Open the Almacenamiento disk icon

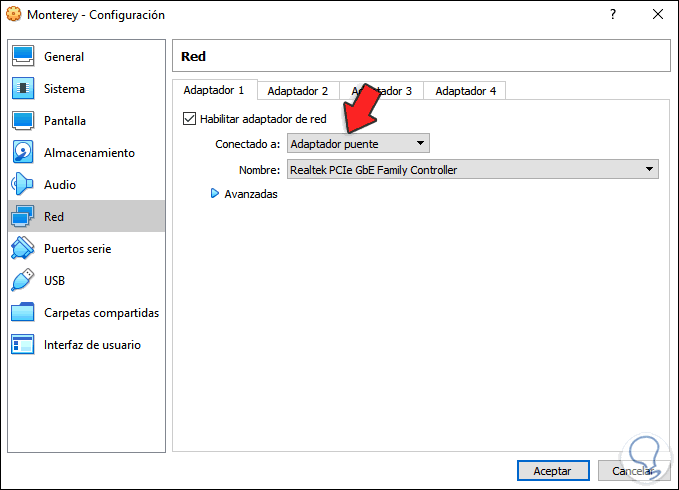pos(23,153)
